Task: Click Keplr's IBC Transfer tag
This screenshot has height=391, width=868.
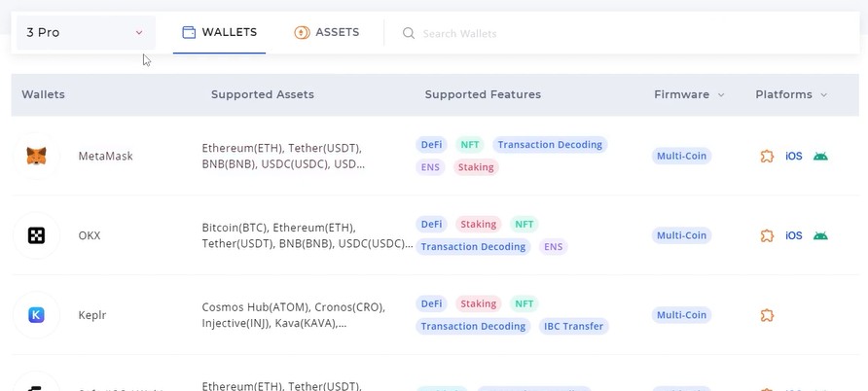Action: point(573,326)
